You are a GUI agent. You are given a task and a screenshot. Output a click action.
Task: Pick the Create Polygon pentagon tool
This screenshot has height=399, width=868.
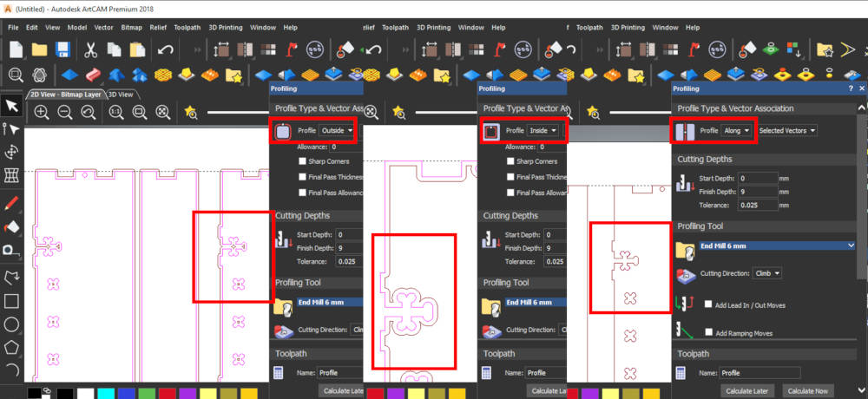coord(12,348)
